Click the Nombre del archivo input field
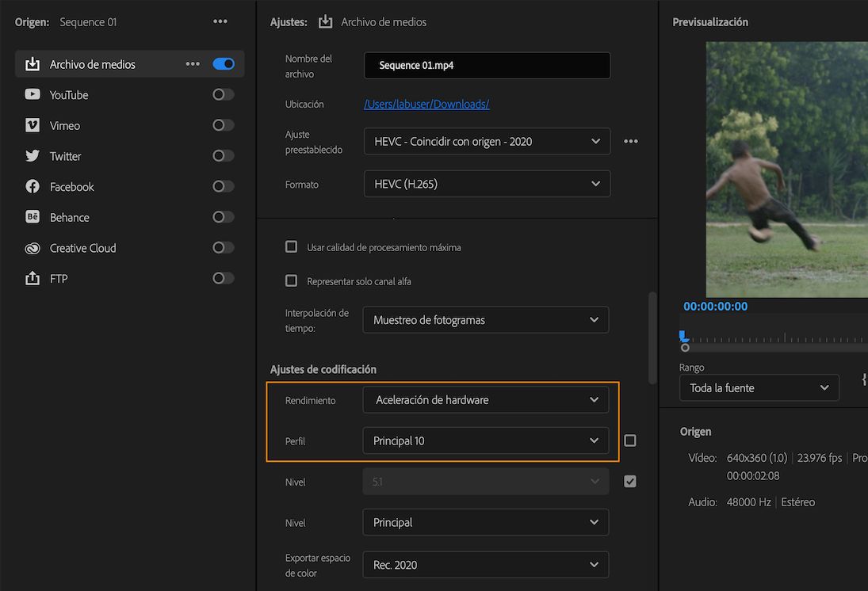Screen dimensions: 868x591 [486, 65]
